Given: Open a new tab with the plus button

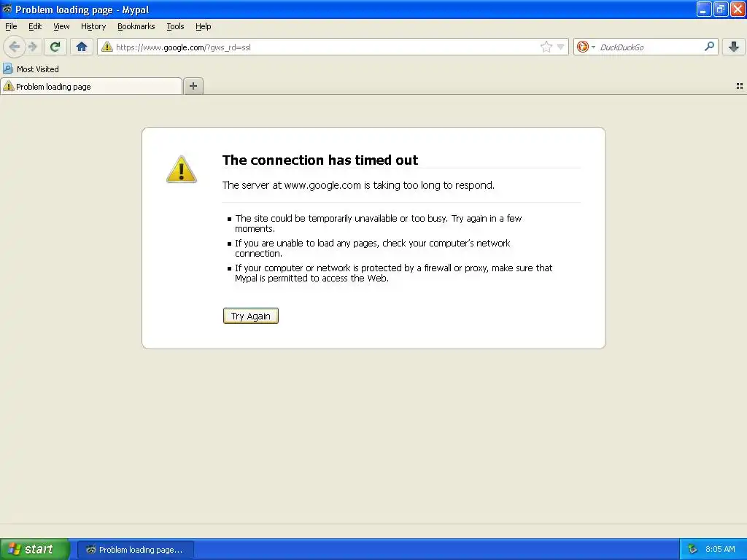Looking at the screenshot, I should [x=193, y=86].
